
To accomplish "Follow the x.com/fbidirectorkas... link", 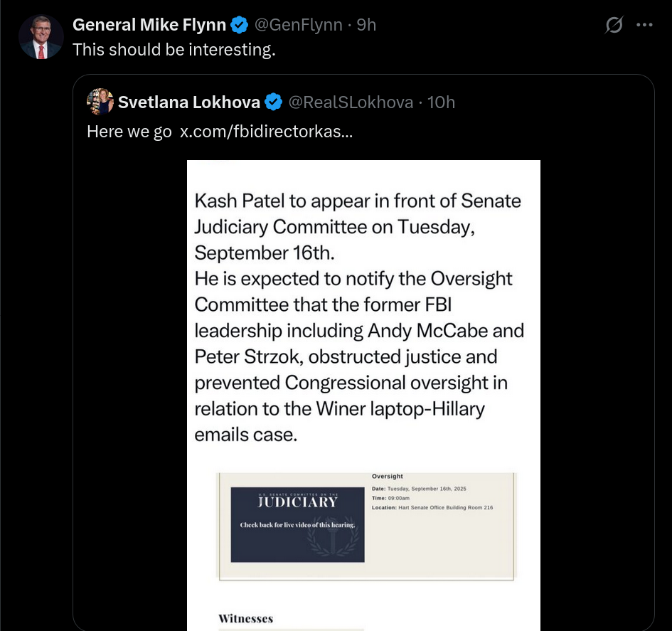I will 266,131.
